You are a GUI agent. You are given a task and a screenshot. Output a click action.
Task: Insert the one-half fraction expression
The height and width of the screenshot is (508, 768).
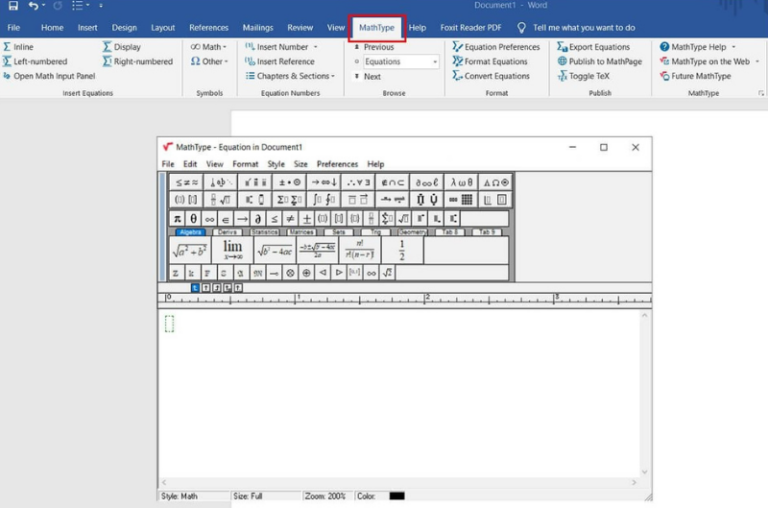[x=402, y=250]
